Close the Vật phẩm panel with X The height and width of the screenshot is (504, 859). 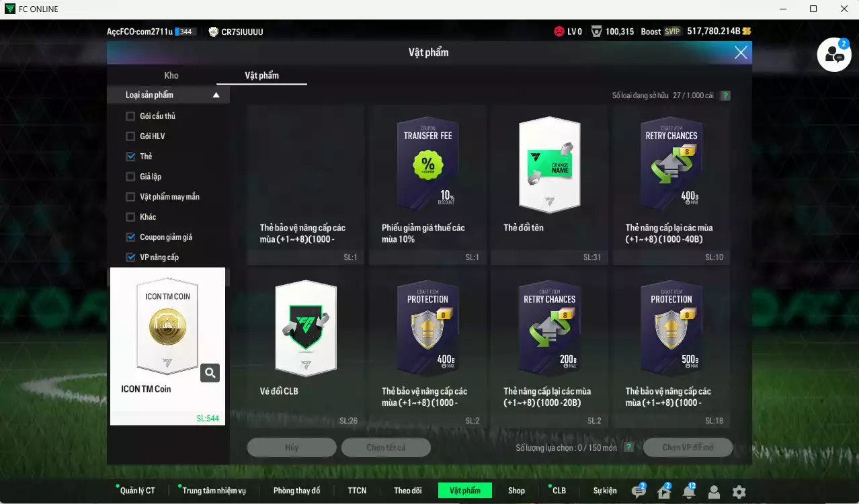coord(741,52)
